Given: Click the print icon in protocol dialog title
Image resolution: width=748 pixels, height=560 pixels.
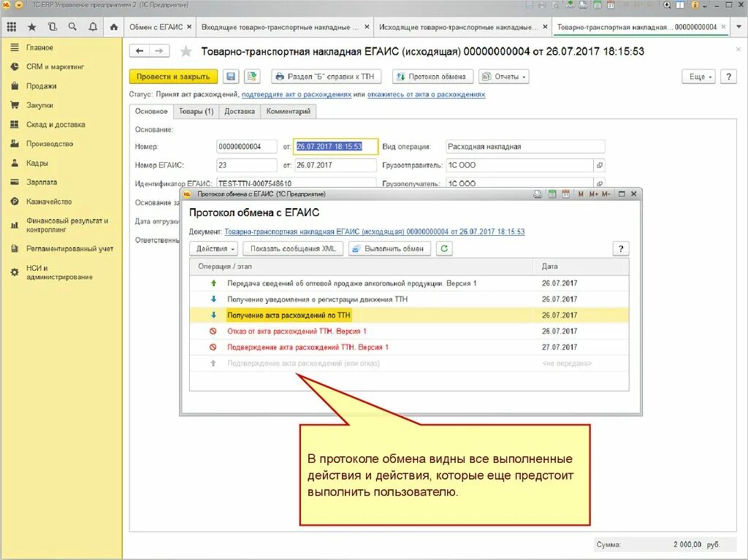Looking at the screenshot, I should pos(538,194).
